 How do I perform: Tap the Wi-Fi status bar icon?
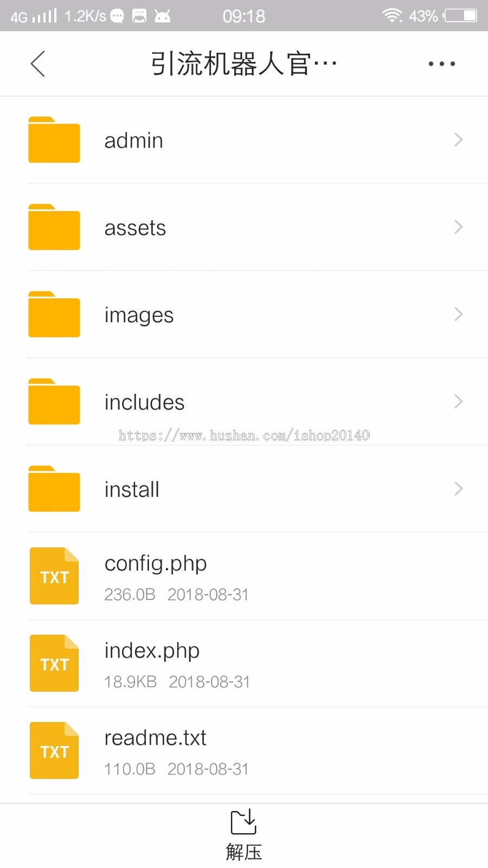(392, 16)
